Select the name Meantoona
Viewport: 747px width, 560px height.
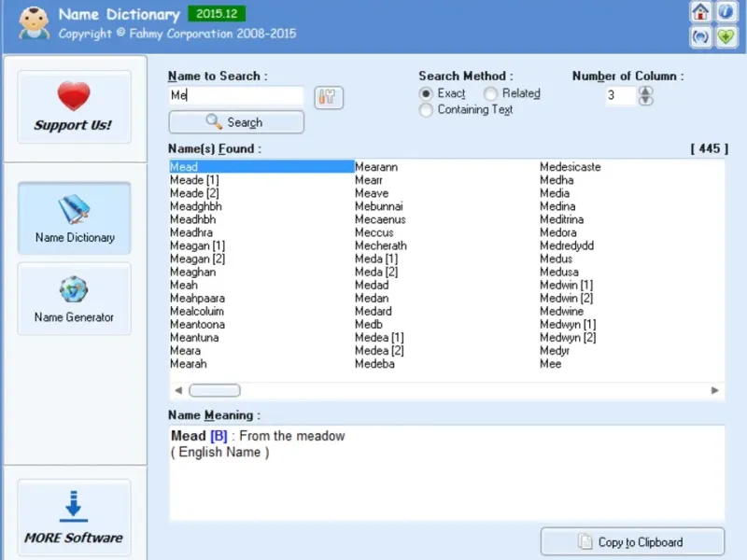(197, 324)
